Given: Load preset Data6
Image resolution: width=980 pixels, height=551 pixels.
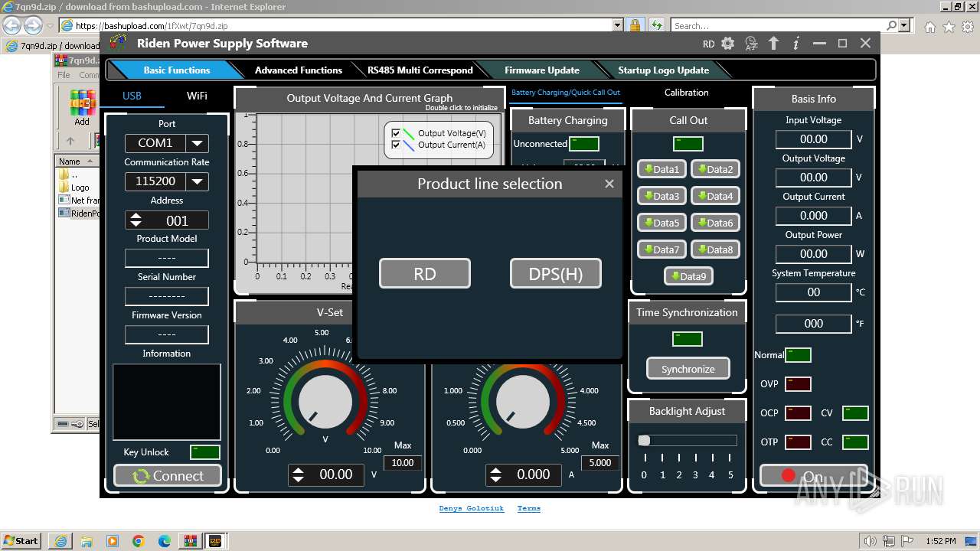Looking at the screenshot, I should (x=715, y=223).
